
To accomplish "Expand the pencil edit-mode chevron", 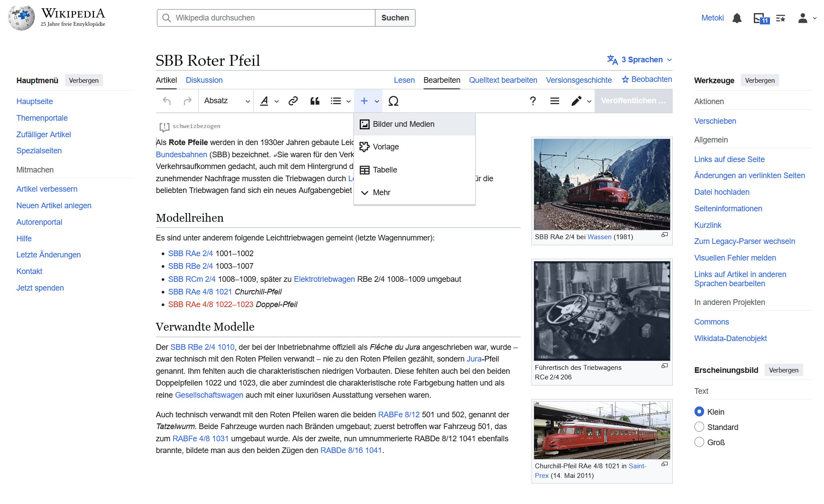I will point(589,101).
